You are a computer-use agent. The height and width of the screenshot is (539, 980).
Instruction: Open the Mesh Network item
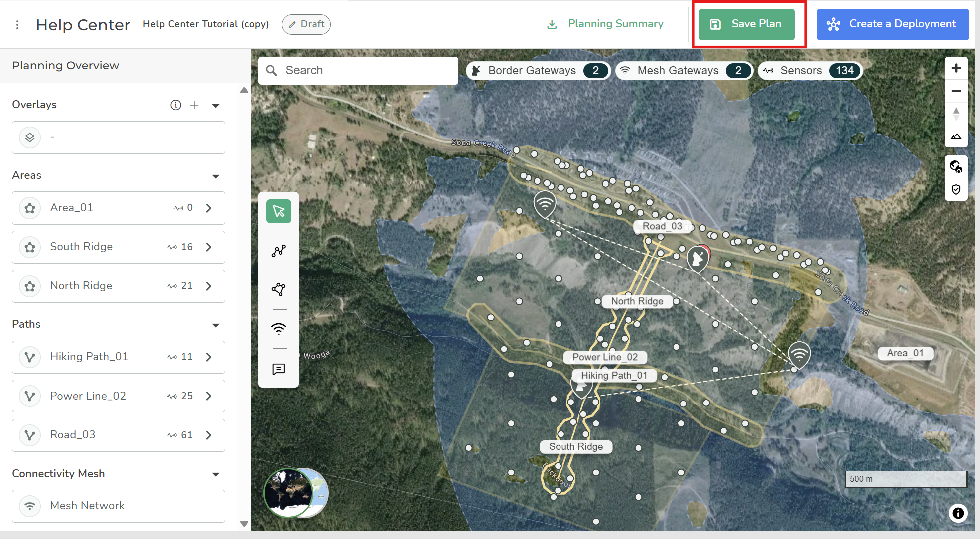click(x=119, y=506)
